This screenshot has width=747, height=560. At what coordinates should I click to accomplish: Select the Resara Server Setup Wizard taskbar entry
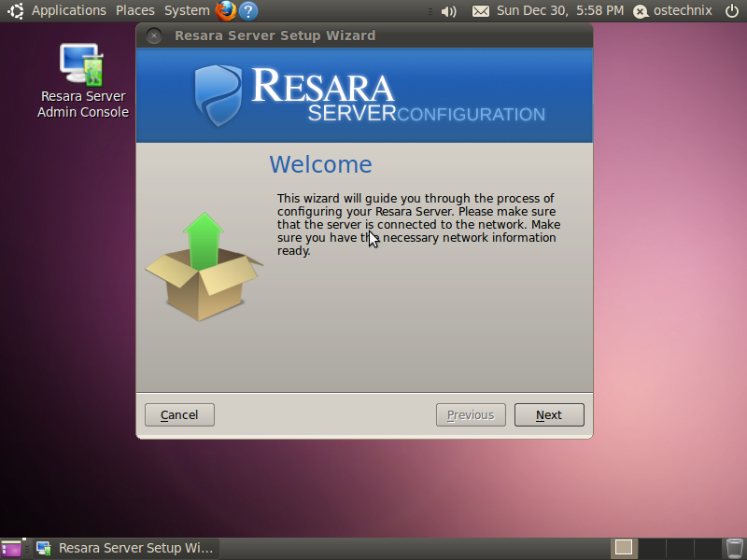(x=126, y=549)
